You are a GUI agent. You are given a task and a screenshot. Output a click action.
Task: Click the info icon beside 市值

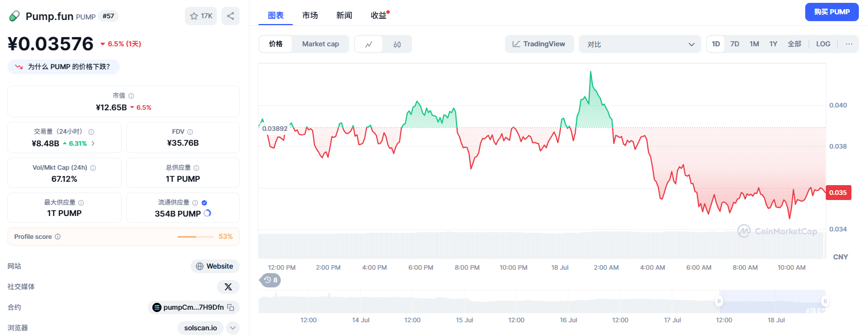131,96
